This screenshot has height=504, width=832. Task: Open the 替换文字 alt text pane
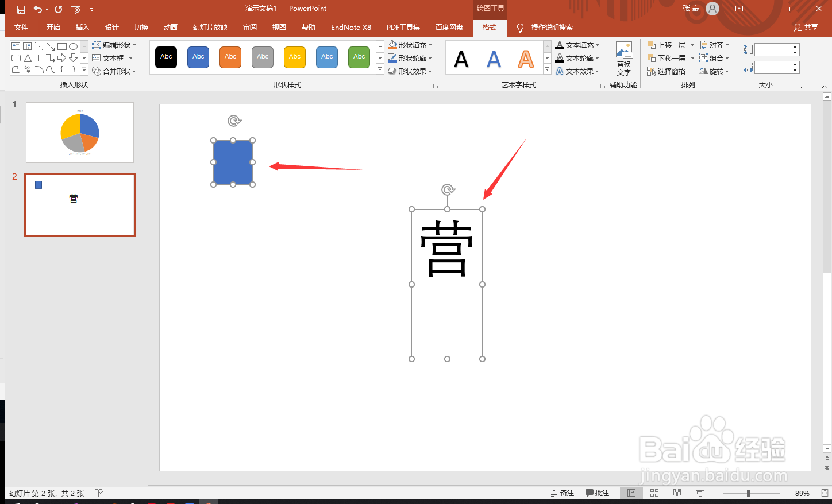624,59
